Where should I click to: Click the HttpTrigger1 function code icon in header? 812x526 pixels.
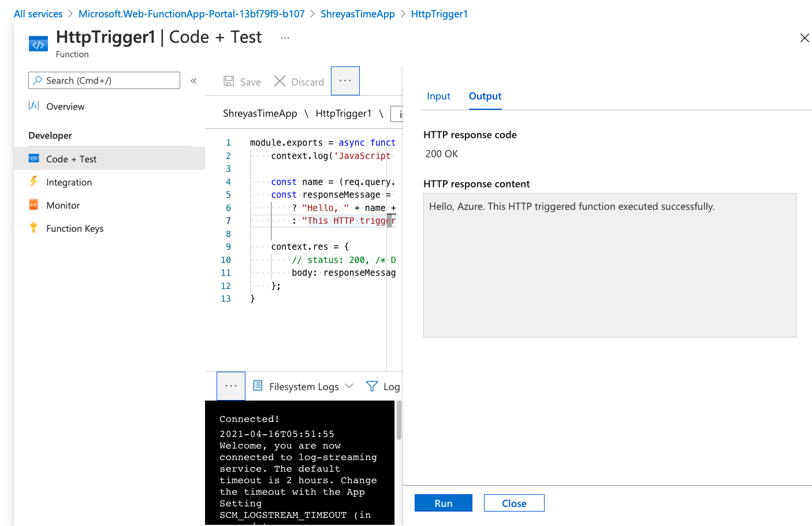click(38, 44)
